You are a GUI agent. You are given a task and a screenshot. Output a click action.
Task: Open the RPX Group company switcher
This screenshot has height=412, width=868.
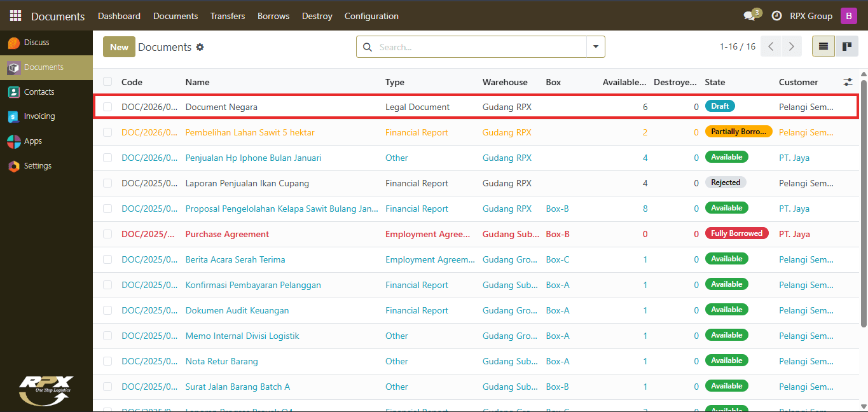(x=811, y=16)
